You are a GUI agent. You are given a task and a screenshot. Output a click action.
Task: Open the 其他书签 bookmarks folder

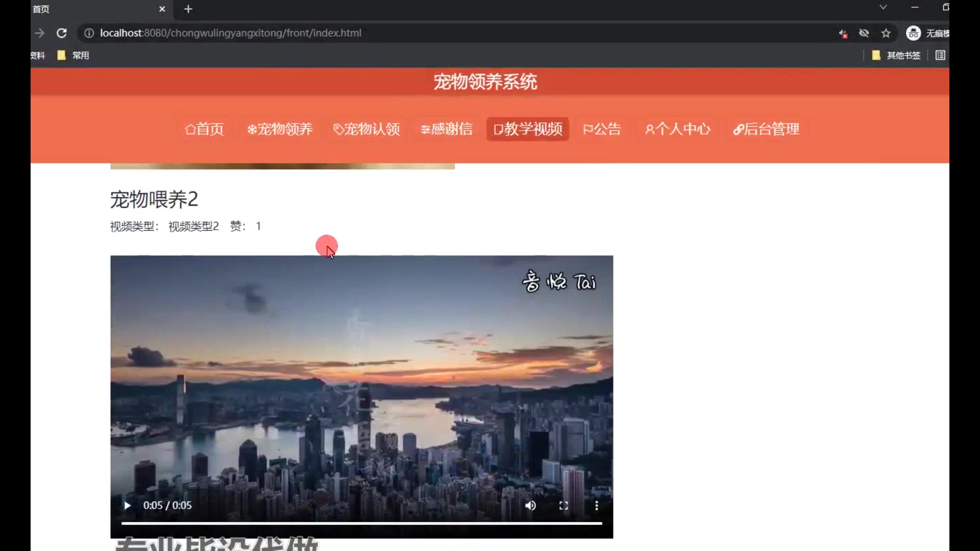click(897, 55)
